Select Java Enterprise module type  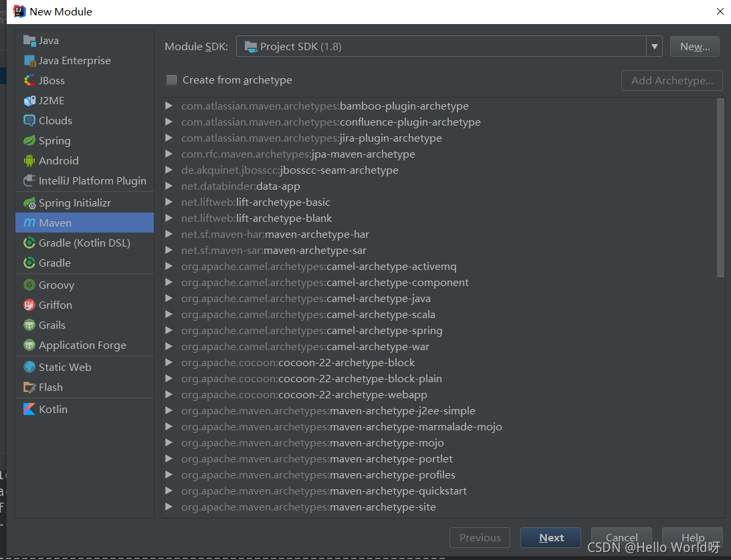coord(84,61)
